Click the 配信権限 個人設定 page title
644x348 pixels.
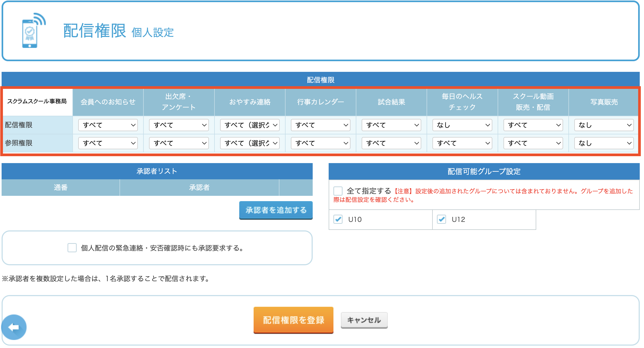point(118,31)
